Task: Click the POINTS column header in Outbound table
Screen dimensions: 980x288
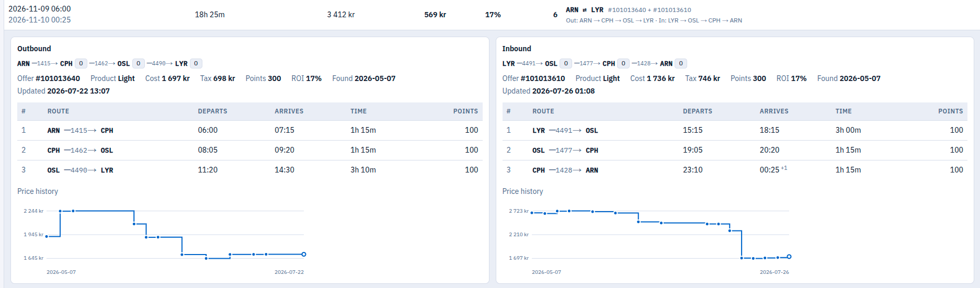Action: coord(465,111)
